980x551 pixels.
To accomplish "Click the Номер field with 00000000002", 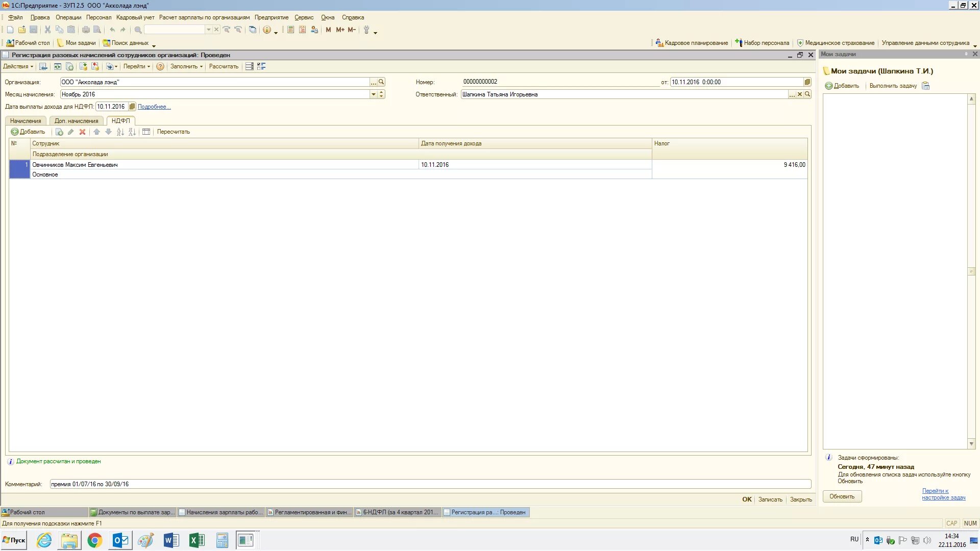I will (x=560, y=82).
